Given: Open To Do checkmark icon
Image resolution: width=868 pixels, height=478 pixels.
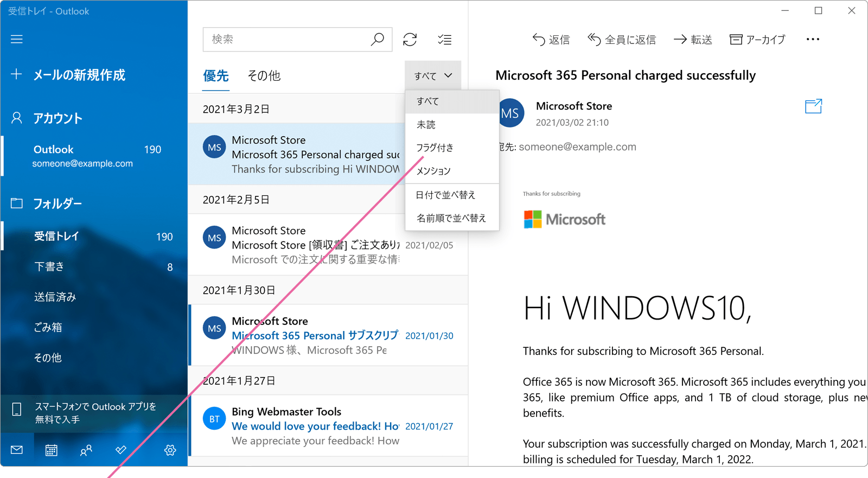Looking at the screenshot, I should (121, 450).
